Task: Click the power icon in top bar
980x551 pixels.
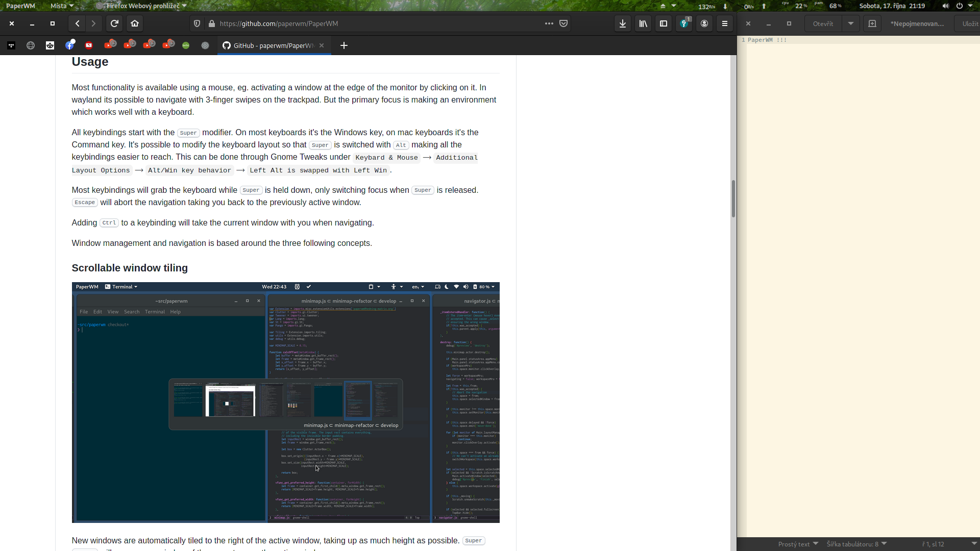Action: pos(960,6)
